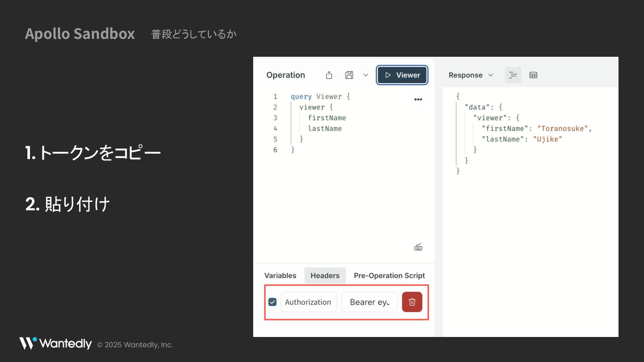Click the Wantedly logo
The image size is (644, 362).
(x=55, y=344)
